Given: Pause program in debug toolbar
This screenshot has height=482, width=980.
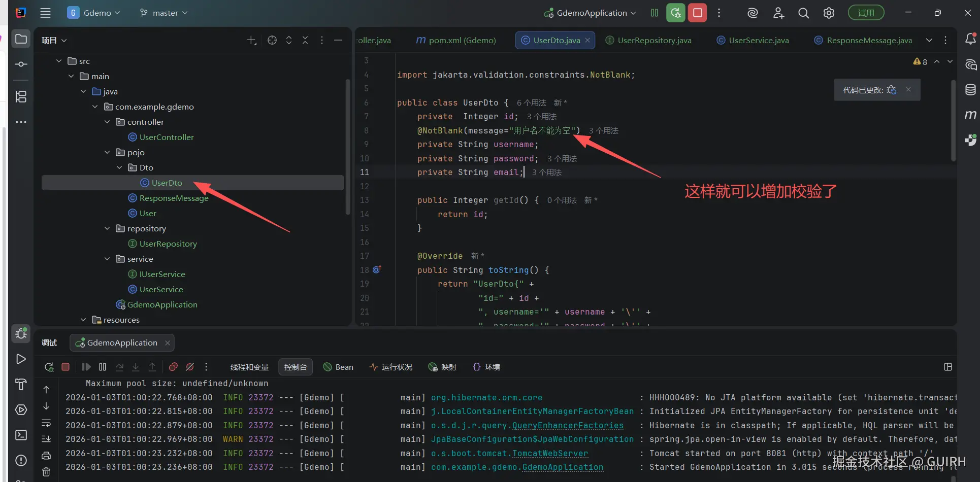Looking at the screenshot, I should [x=103, y=367].
